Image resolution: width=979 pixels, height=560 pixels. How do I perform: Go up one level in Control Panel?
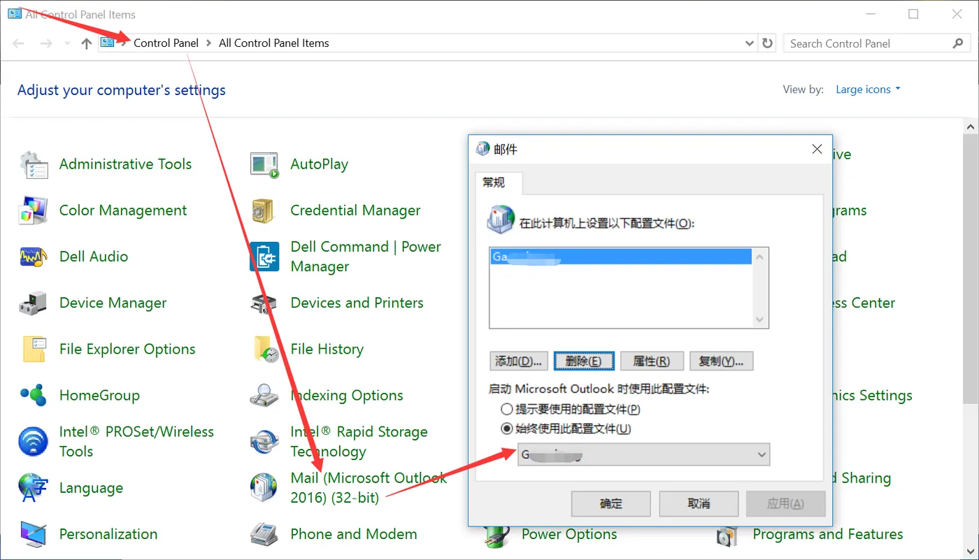[x=87, y=43]
